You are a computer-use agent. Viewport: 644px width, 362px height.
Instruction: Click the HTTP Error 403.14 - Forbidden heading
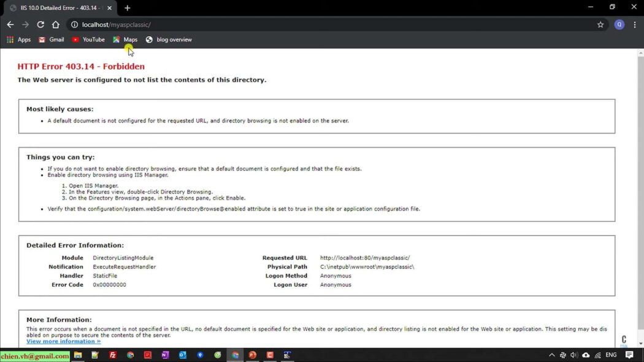(81, 66)
